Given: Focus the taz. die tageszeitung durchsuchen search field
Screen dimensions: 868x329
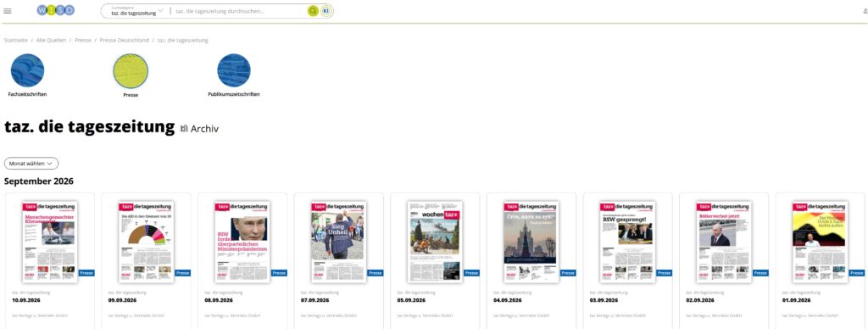Looking at the screenshot, I should point(238,11).
